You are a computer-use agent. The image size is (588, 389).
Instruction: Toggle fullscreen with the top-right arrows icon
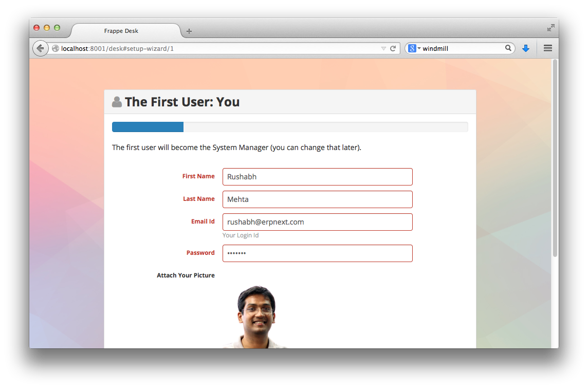coord(550,27)
